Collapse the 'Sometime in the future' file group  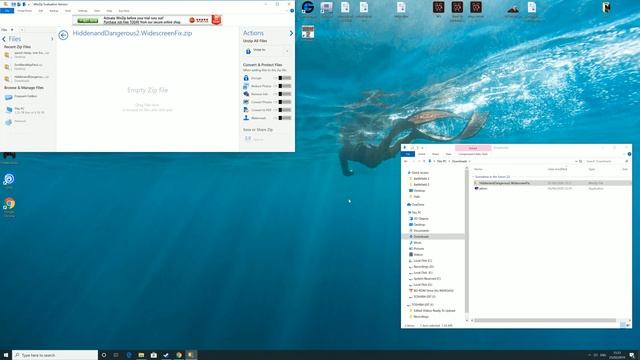point(473,177)
